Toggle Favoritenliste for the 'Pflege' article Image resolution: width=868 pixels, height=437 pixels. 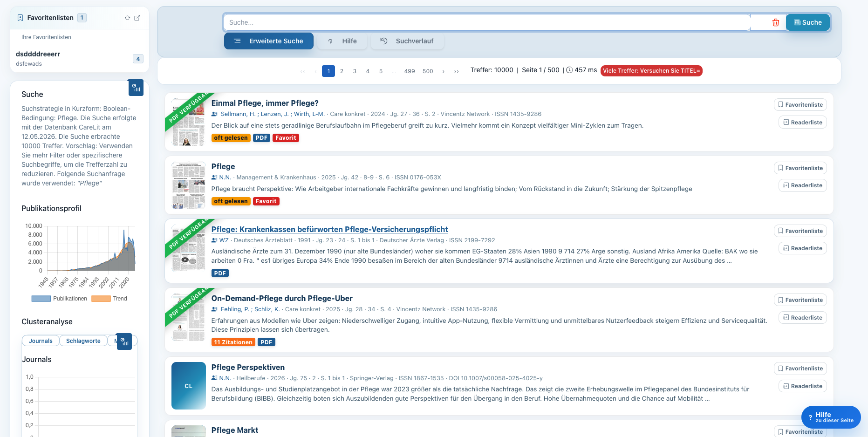tap(800, 168)
